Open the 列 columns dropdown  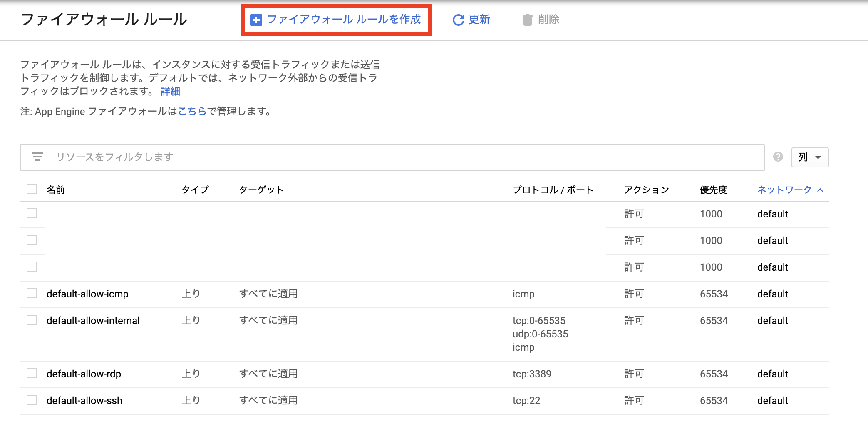point(809,157)
